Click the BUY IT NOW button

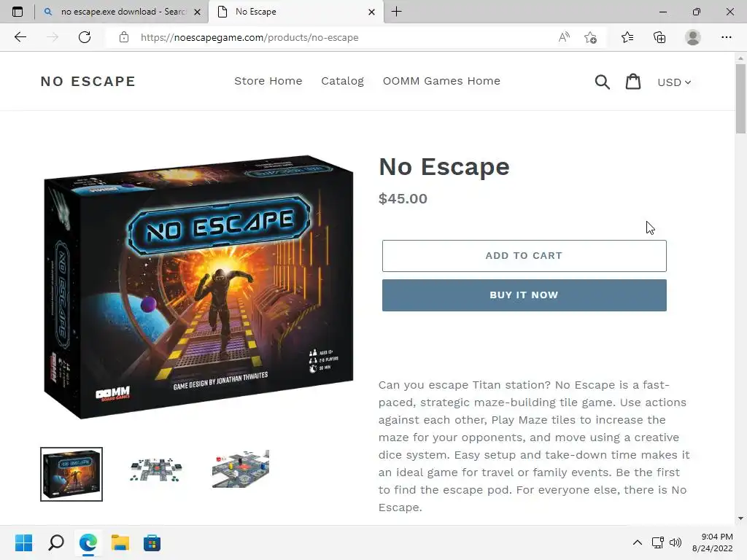(524, 295)
